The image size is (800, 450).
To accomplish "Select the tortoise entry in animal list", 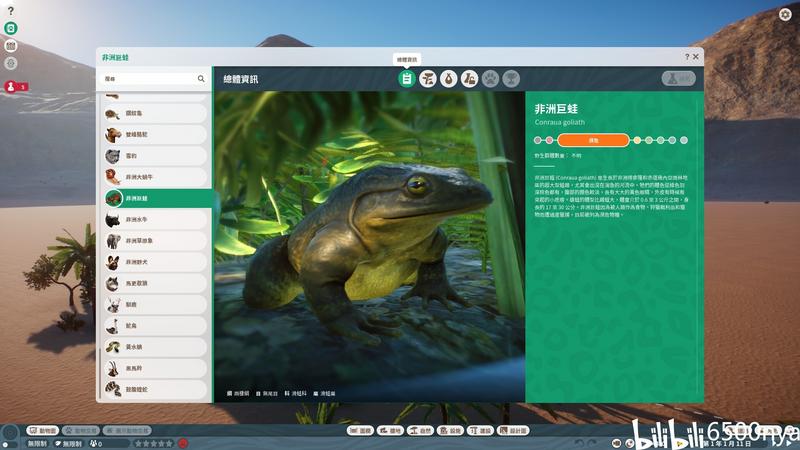I will (x=156, y=113).
